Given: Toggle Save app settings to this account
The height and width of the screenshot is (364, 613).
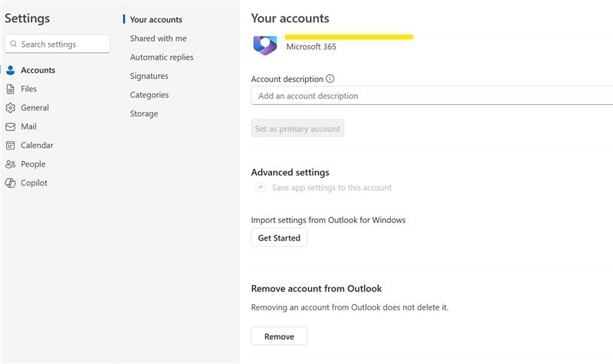Looking at the screenshot, I should click(261, 187).
